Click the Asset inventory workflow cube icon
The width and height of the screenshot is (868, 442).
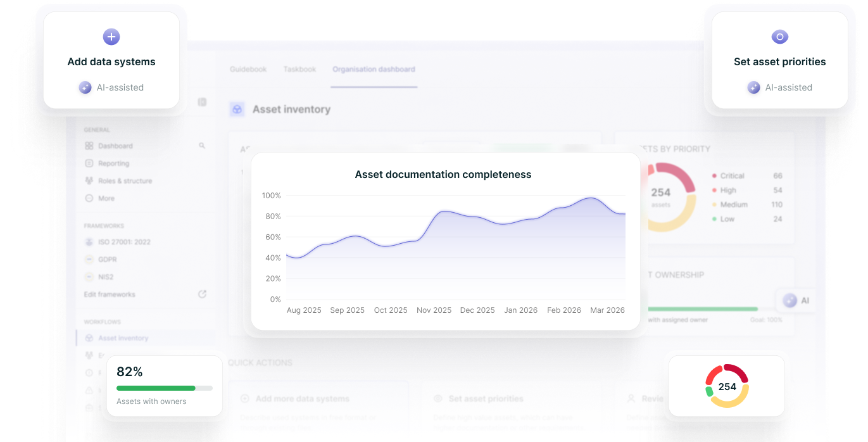click(89, 338)
